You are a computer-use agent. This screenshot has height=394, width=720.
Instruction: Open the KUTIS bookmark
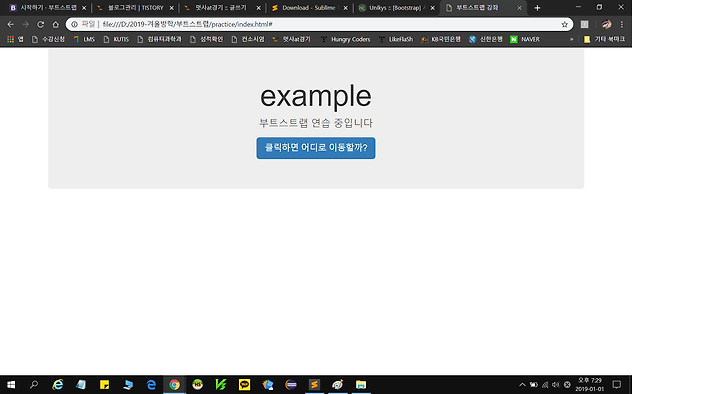tap(116, 39)
